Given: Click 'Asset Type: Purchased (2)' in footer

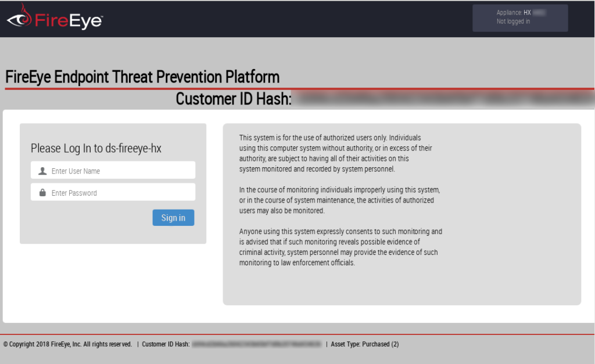Looking at the screenshot, I should click(x=365, y=344).
